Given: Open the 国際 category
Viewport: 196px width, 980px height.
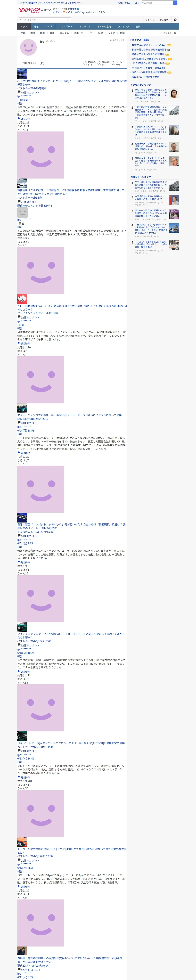Looking at the screenshot, I should [x=42, y=33].
